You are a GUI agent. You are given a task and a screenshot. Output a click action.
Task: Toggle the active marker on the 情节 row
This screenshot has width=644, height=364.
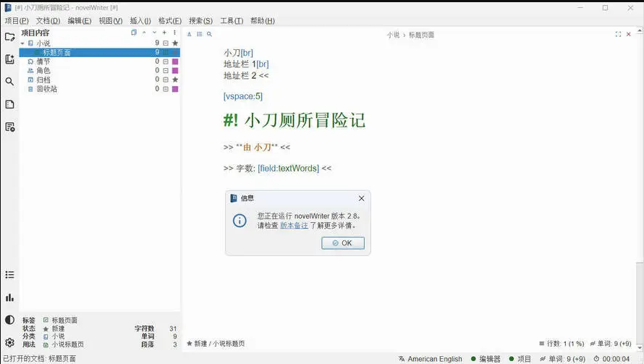pos(166,62)
